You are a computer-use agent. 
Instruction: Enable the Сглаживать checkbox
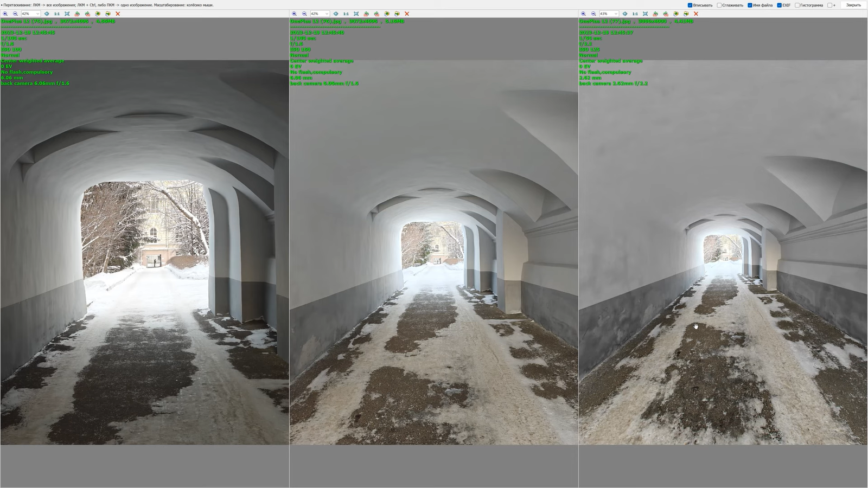[719, 5]
